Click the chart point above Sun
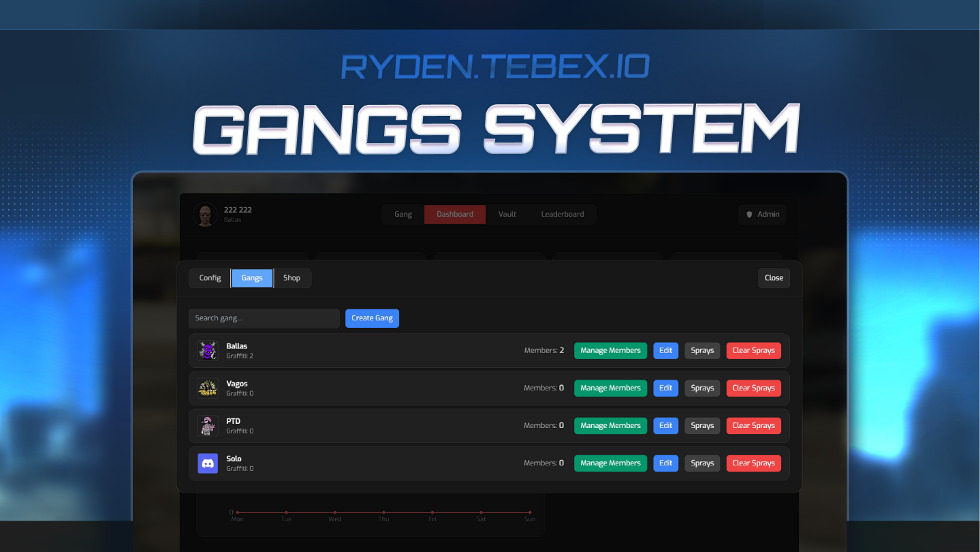Viewport: 980px width, 552px height. (x=530, y=512)
